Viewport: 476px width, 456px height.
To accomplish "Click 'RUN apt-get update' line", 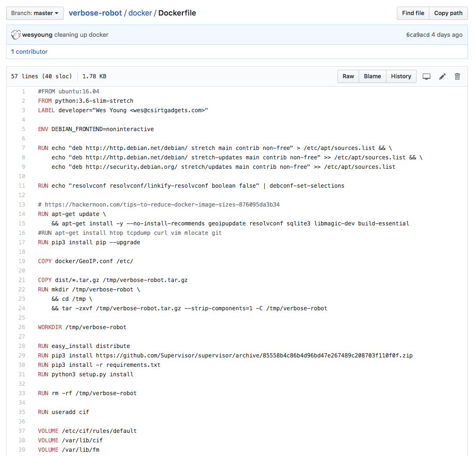I will click(72, 214).
